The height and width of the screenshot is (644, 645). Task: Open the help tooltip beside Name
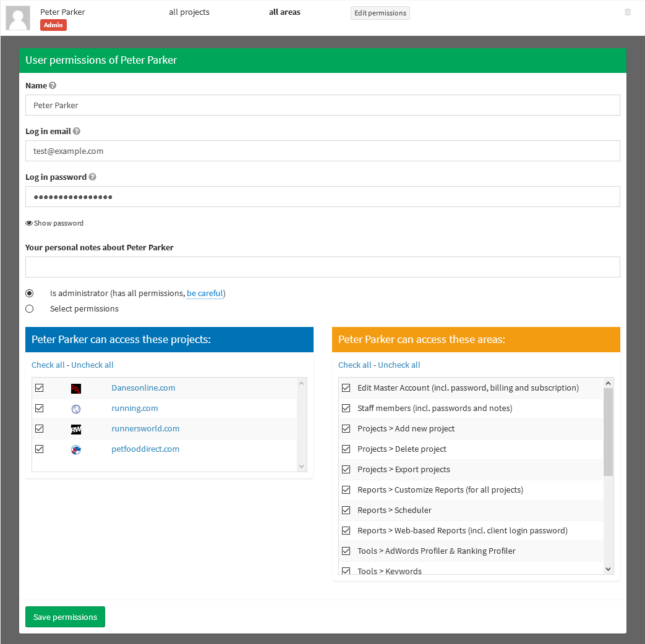pyautogui.click(x=53, y=85)
